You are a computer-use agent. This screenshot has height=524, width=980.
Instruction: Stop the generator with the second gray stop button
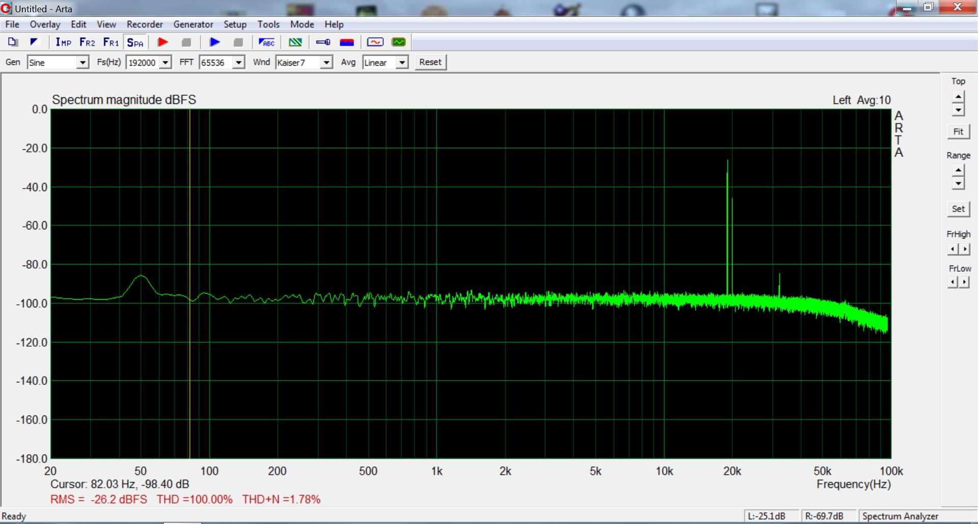(x=238, y=42)
